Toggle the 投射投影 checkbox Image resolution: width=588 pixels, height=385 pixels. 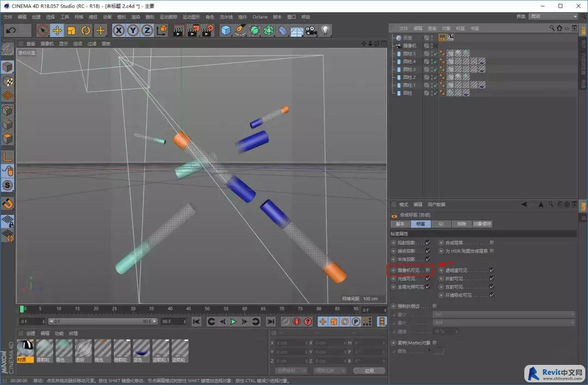(x=428, y=243)
